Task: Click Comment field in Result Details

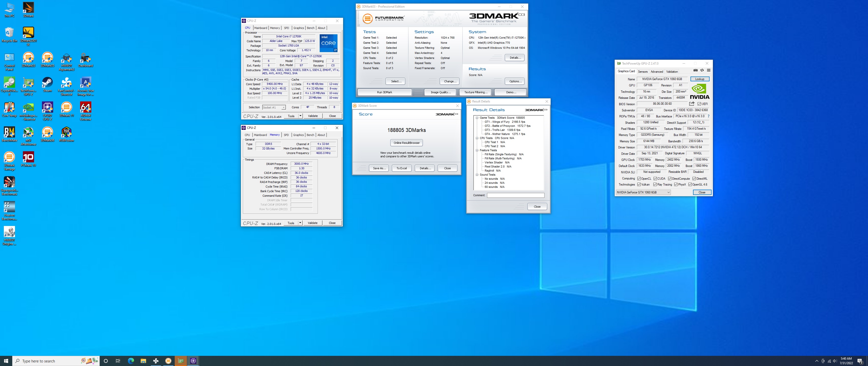Action: [515, 195]
